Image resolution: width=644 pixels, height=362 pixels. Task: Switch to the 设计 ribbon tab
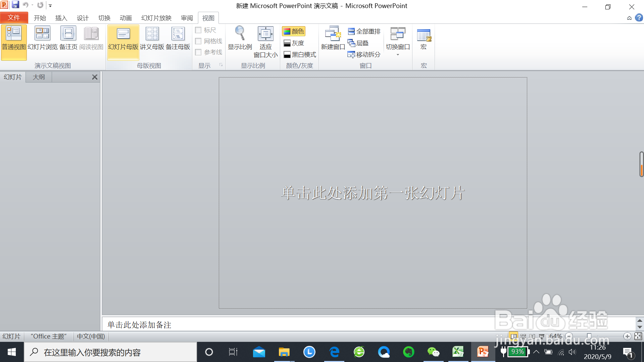83,18
